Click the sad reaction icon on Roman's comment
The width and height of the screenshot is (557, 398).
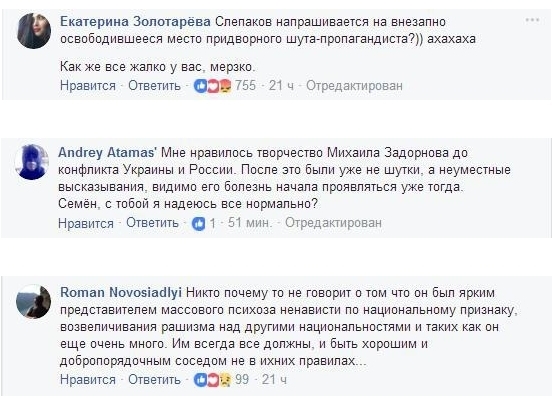[225, 380]
